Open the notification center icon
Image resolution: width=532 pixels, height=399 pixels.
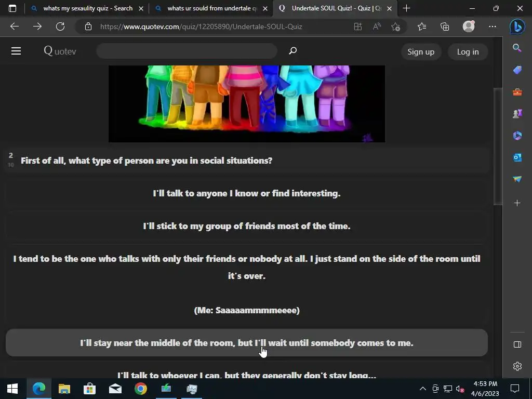coord(515,389)
